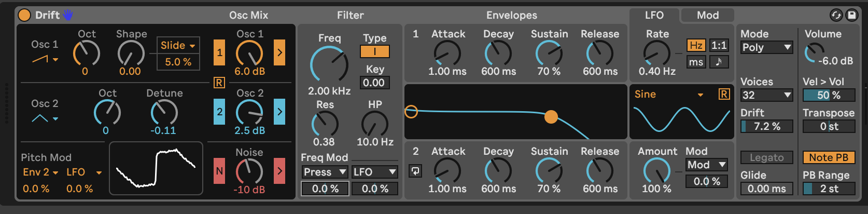Select note-synced LFO rate mode icon
The width and height of the screenshot is (868, 214).
719,62
